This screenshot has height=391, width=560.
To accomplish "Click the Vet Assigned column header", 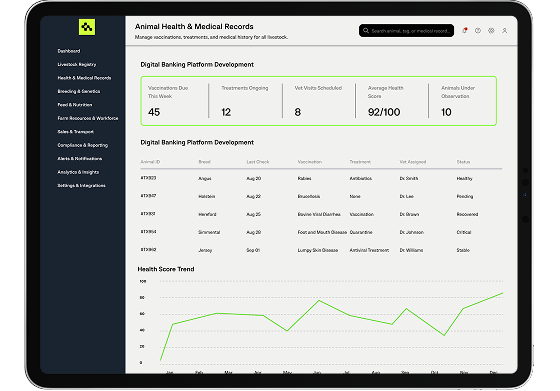I will (413, 162).
